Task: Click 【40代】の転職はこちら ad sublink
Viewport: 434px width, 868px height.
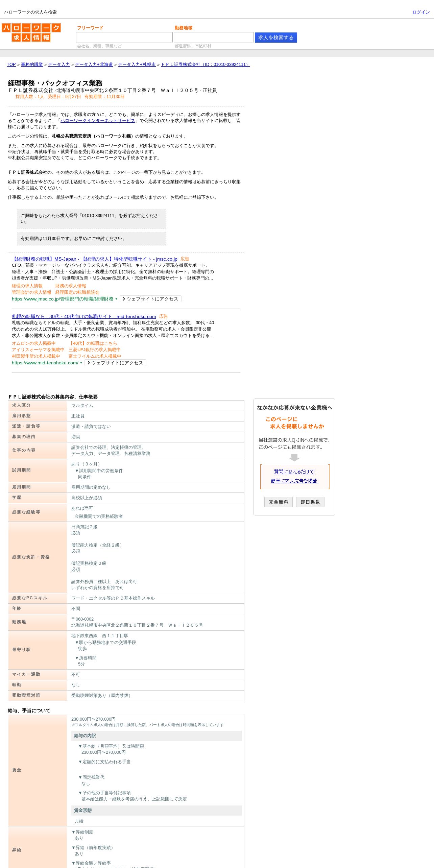Action: [x=93, y=343]
